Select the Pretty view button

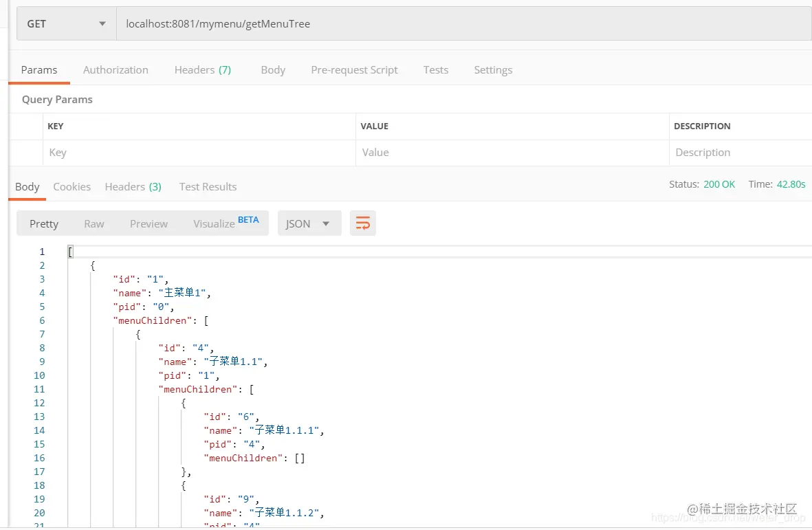(x=44, y=223)
